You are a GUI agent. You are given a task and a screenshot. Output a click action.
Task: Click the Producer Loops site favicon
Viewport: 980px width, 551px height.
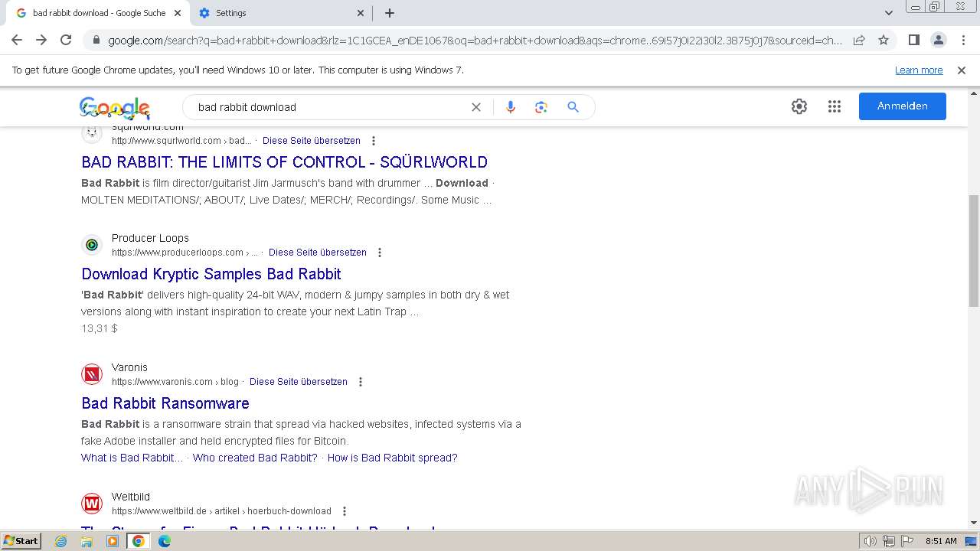tap(92, 245)
